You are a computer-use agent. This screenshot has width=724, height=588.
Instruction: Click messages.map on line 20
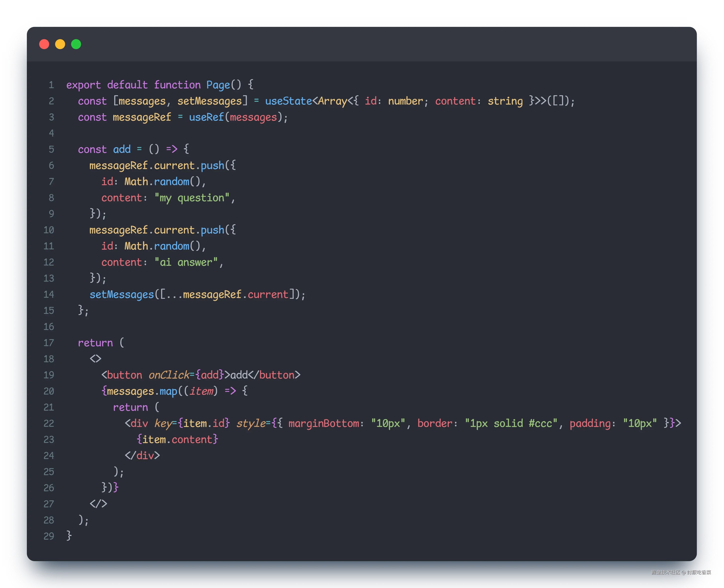click(142, 391)
